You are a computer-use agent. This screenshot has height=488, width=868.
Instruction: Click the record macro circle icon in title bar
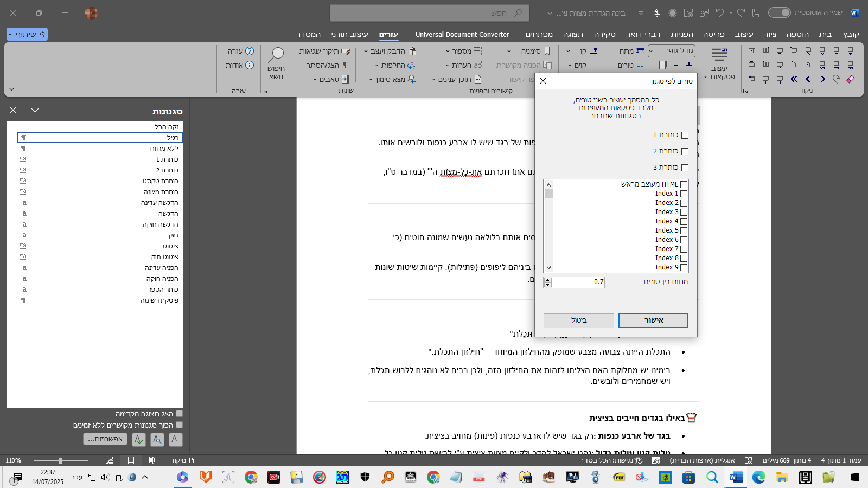click(673, 12)
